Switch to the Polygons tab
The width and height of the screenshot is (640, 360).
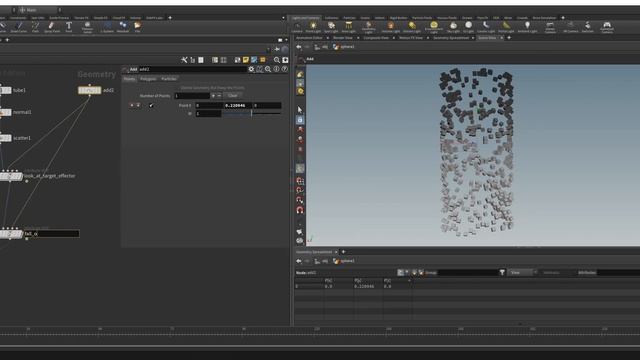[x=148, y=79]
